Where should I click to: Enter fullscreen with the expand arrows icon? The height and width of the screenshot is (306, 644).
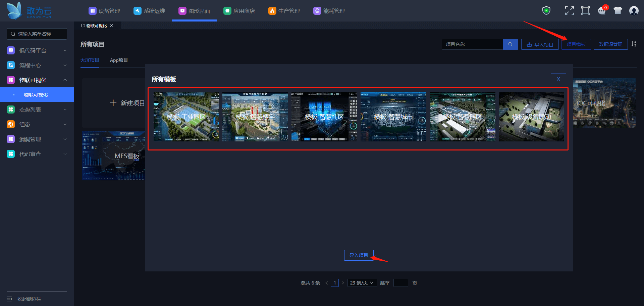tap(569, 11)
